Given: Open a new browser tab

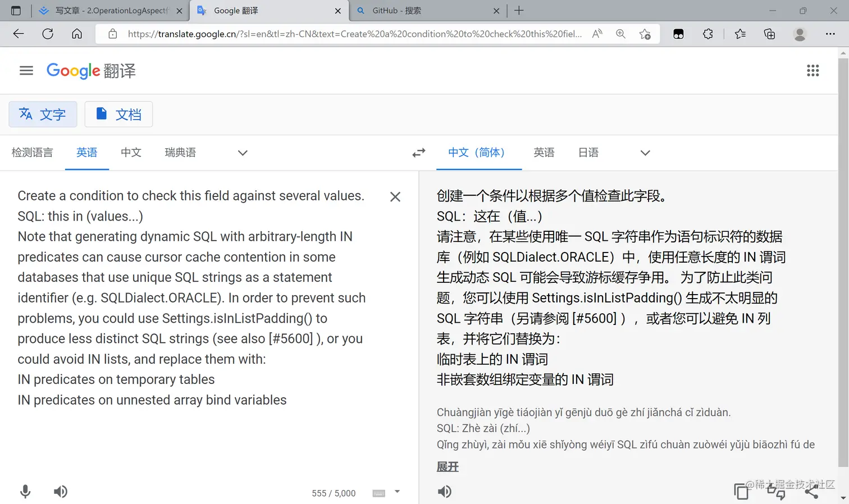Looking at the screenshot, I should click(x=519, y=11).
